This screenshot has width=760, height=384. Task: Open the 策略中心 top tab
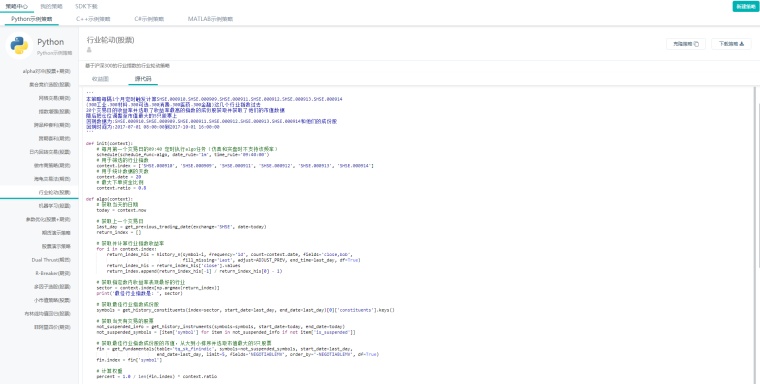click(16, 6)
